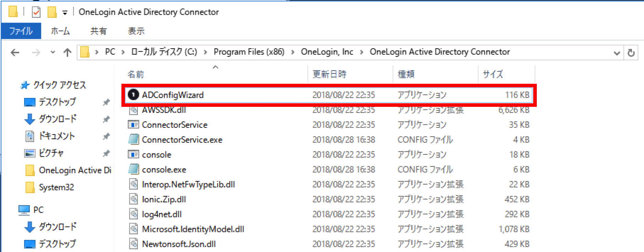Image resolution: width=644 pixels, height=252 pixels.
Task: Click the window folder icon in title bar
Action: pyautogui.click(x=13, y=12)
